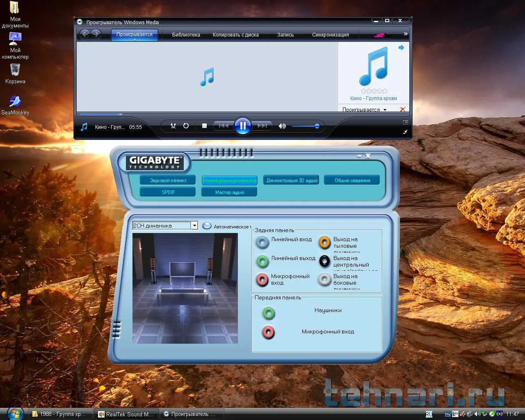Click the pink rear Микрофонный вход jack

(262, 279)
